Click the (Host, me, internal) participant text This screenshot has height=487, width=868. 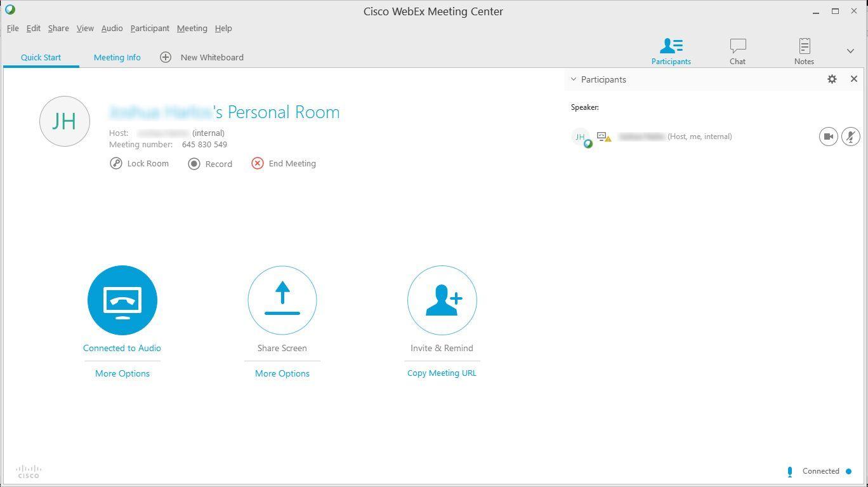click(700, 137)
